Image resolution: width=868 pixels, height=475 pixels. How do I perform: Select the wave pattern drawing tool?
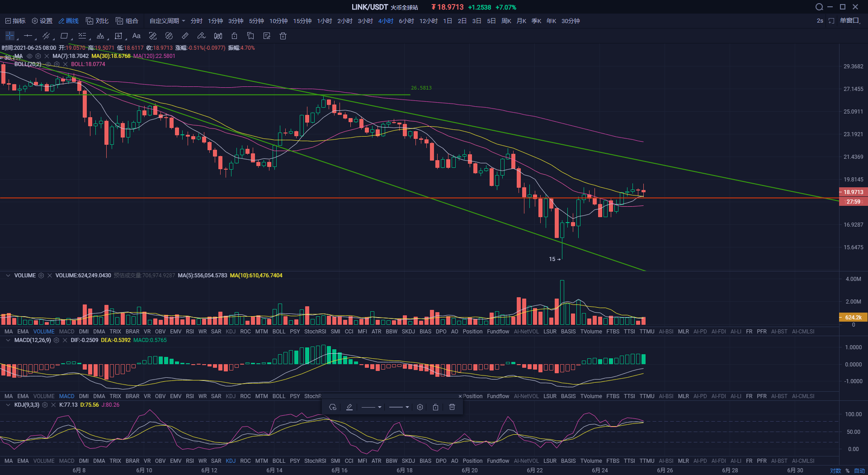[100, 36]
